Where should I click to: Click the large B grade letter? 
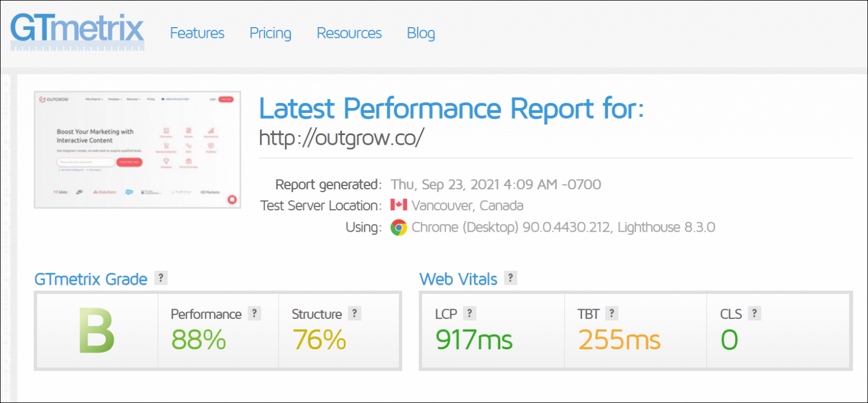(x=96, y=331)
